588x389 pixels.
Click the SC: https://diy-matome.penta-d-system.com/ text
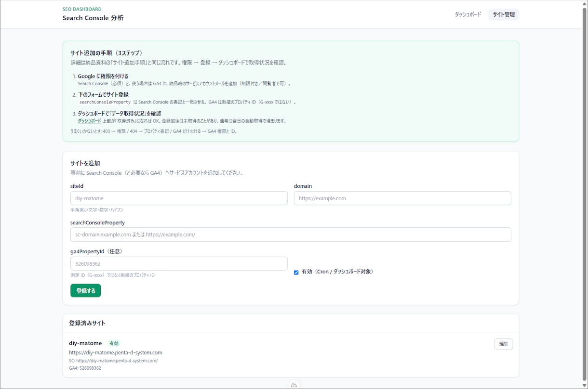pyautogui.click(x=113, y=361)
